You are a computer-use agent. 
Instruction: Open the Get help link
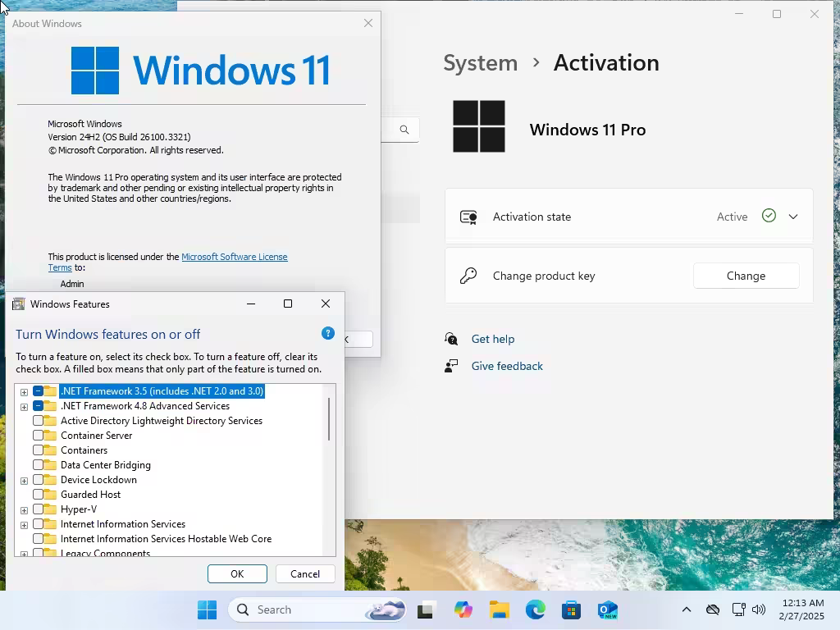tap(493, 339)
